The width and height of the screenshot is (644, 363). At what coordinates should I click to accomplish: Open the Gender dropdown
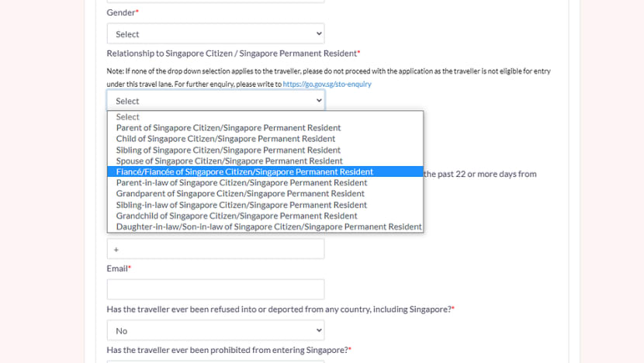click(x=216, y=33)
